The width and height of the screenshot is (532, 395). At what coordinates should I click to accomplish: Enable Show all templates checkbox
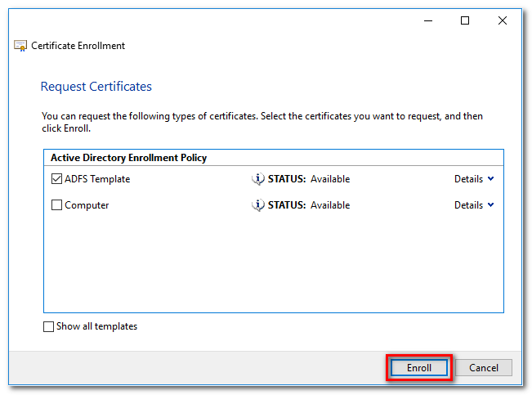[48, 326]
